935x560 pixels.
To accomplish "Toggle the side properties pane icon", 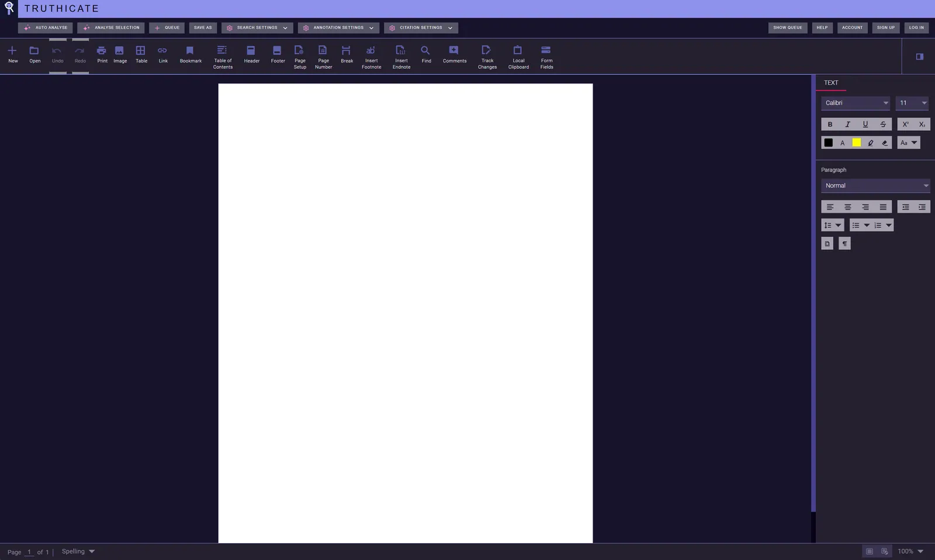I will [919, 57].
